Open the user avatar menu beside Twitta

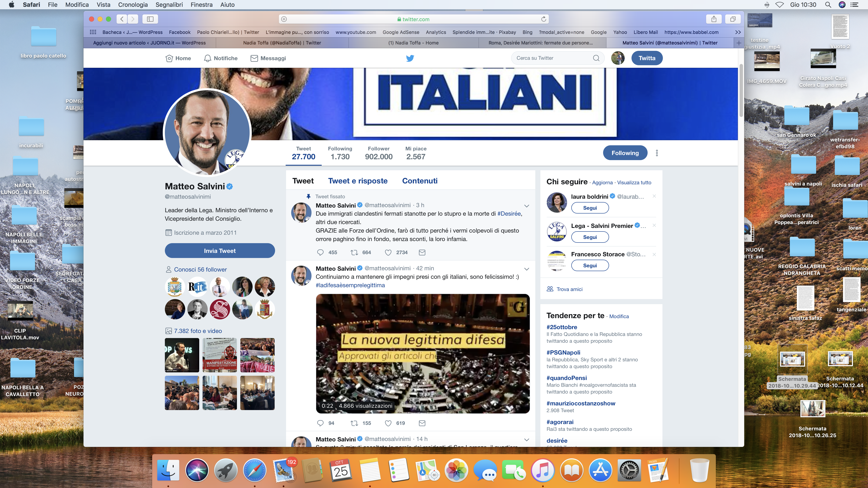(x=618, y=58)
